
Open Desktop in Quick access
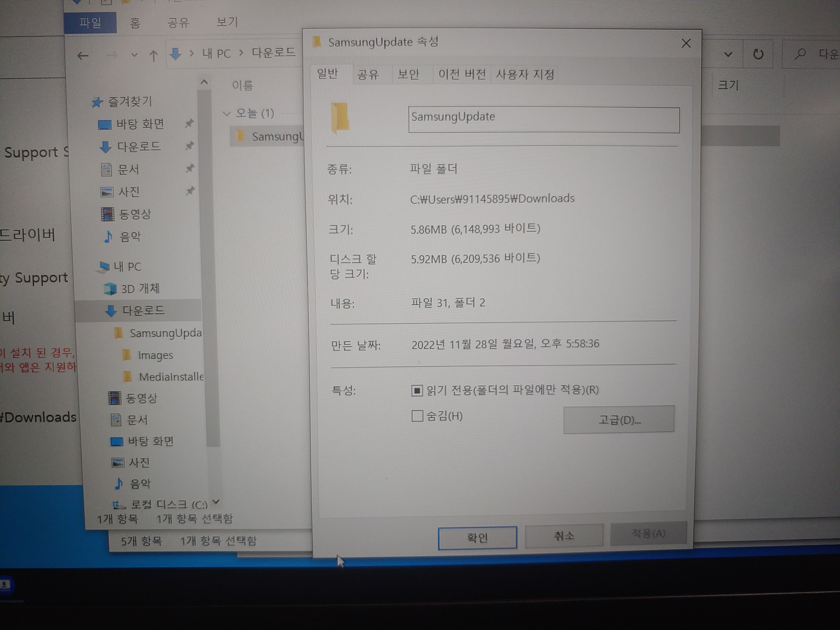(140, 124)
